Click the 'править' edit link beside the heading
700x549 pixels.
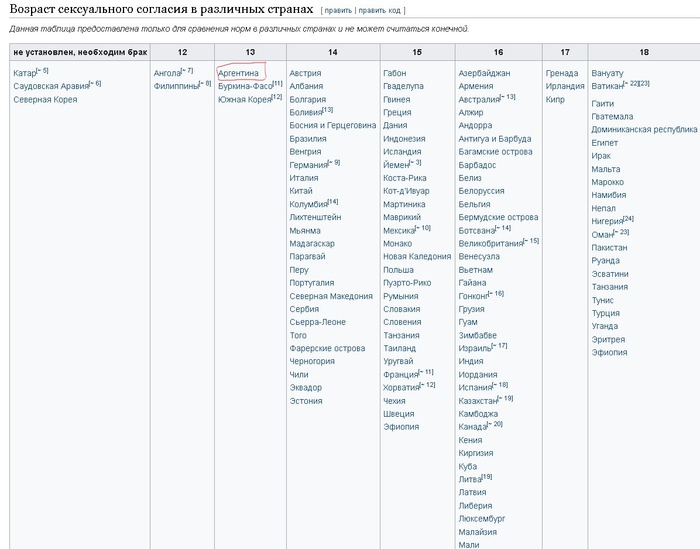[339, 10]
